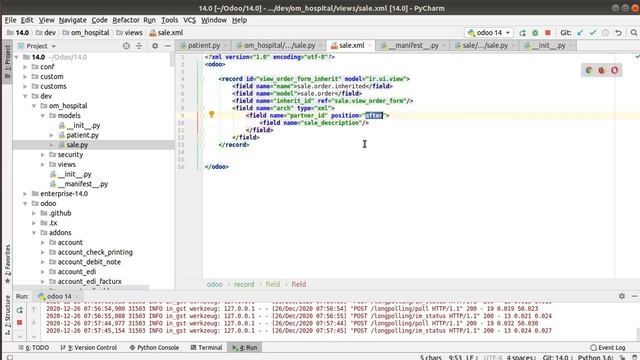This screenshot has height=360, width=640.
Task: Minimize the Run panel with the minus icon
Action: [x=634, y=296]
